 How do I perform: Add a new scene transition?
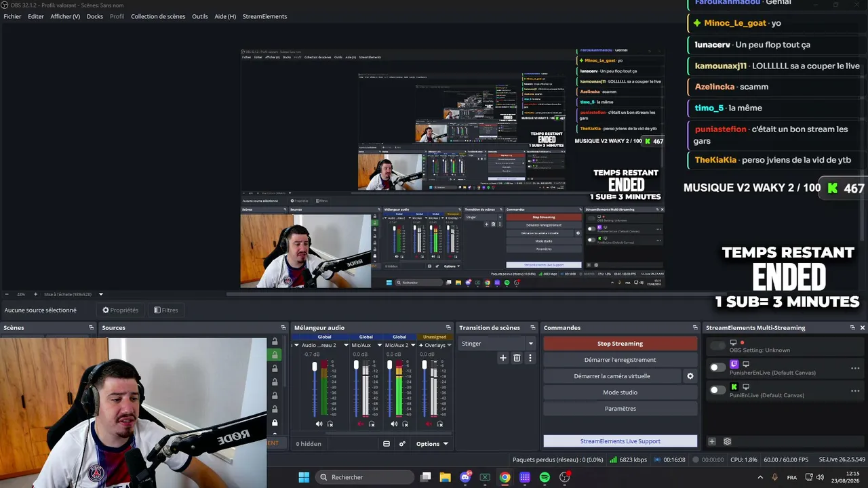coord(502,358)
